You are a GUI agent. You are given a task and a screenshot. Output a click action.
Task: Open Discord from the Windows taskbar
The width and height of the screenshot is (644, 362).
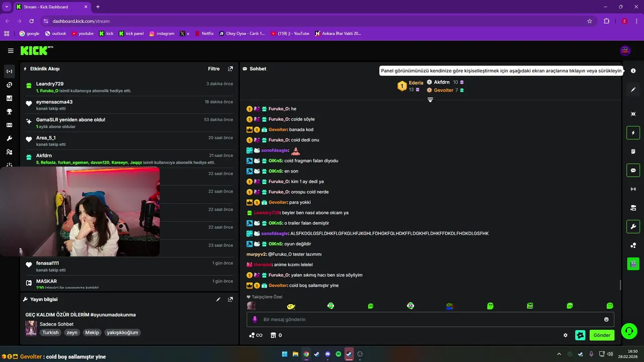(328, 354)
